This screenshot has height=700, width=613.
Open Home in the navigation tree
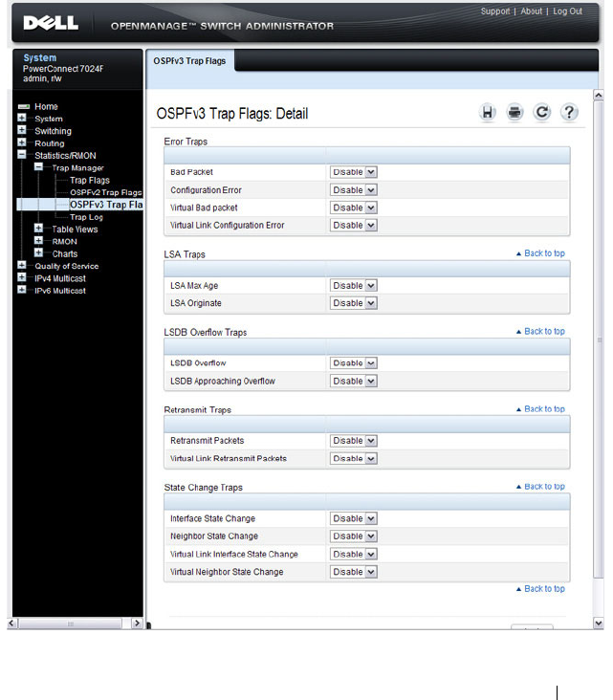(46, 107)
